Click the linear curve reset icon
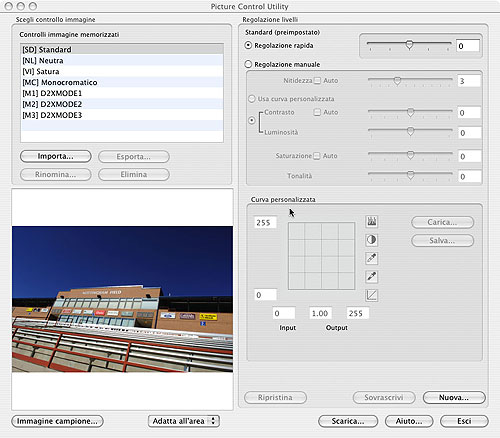The image size is (500, 438). [x=372, y=295]
